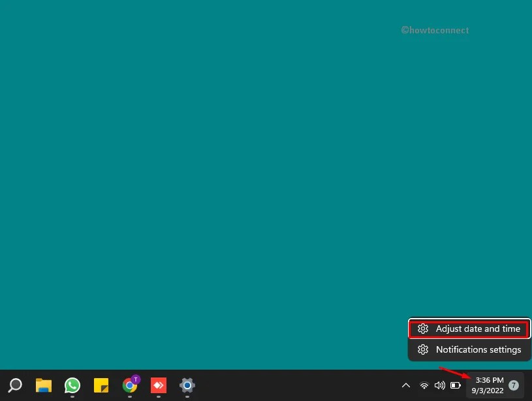
Task: Expand hidden system tray icons with the chevron
Action: tap(406, 385)
